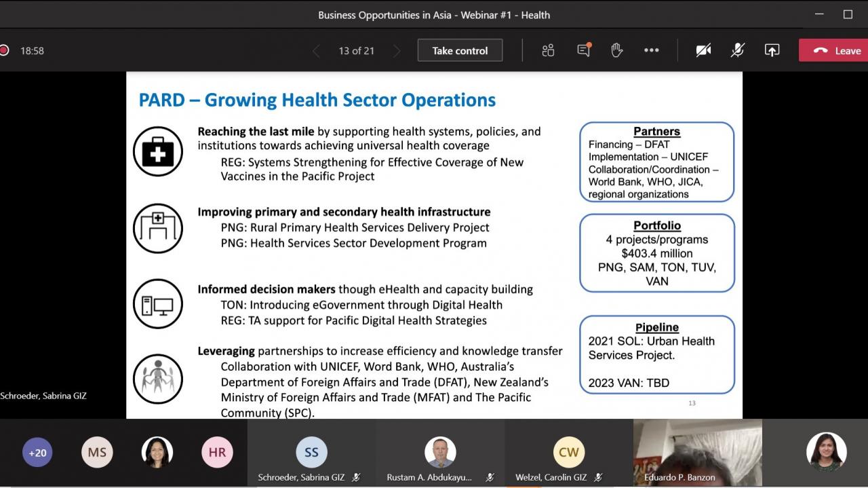Select Rustam A. Abdukayu participant tile

coord(440,453)
